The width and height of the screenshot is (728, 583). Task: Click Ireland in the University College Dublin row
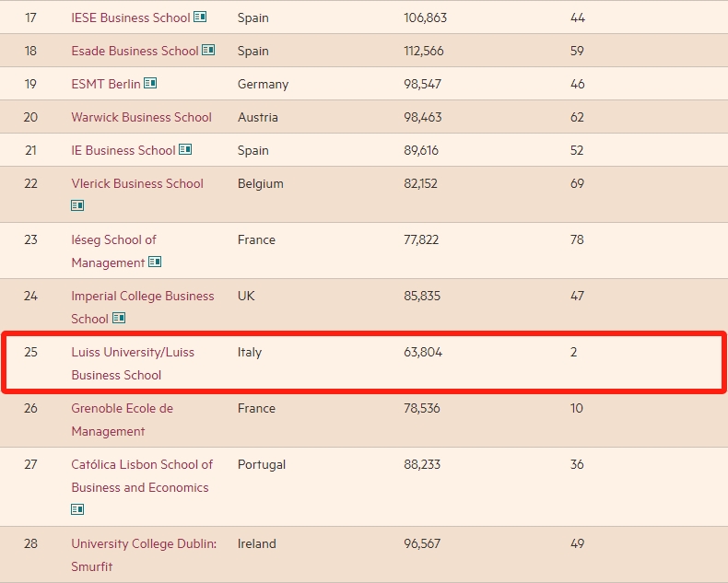[x=257, y=543]
